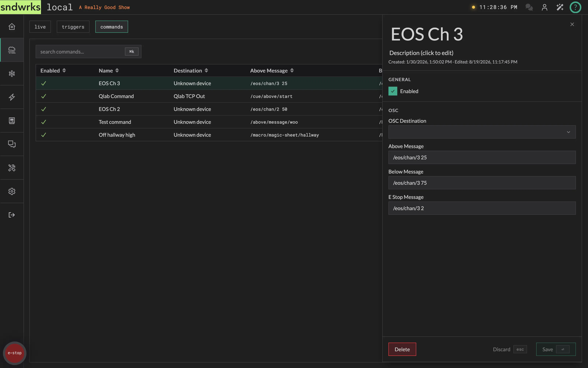This screenshot has width=588, height=368.
Task: Toggle enabled checkmark for EOS Ch 2 row
Action: click(44, 109)
